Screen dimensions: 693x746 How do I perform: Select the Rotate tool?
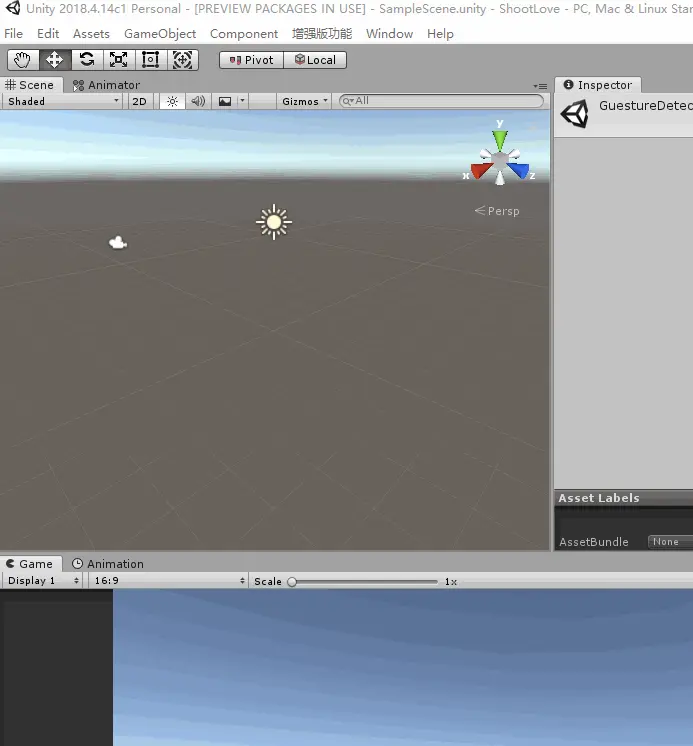click(x=87, y=60)
